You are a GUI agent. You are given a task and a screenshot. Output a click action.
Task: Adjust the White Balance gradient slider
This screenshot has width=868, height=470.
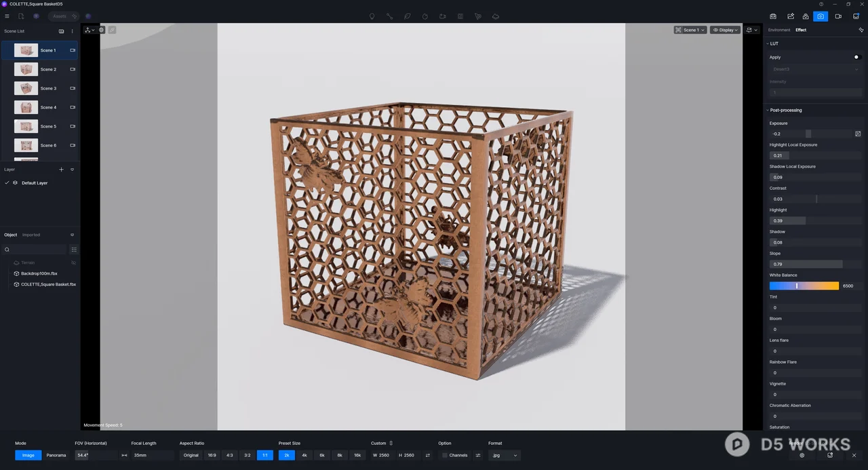pos(804,286)
